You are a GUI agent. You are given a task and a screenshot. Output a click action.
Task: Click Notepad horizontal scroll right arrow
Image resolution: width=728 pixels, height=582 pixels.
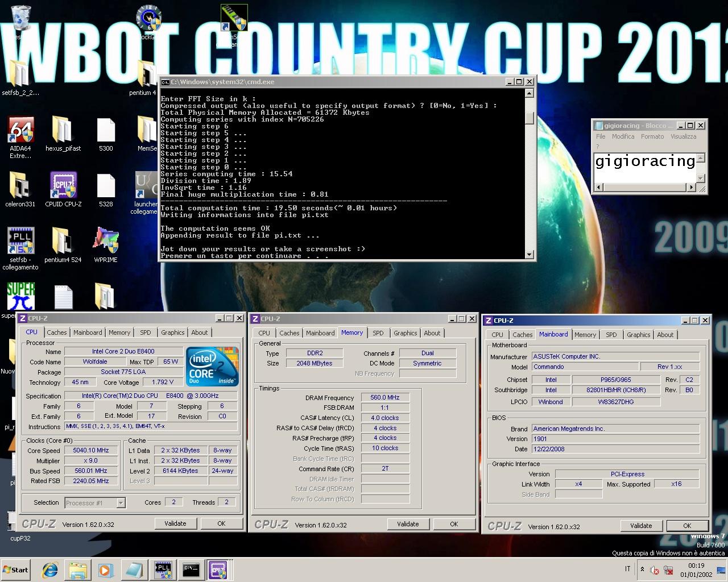pos(691,187)
